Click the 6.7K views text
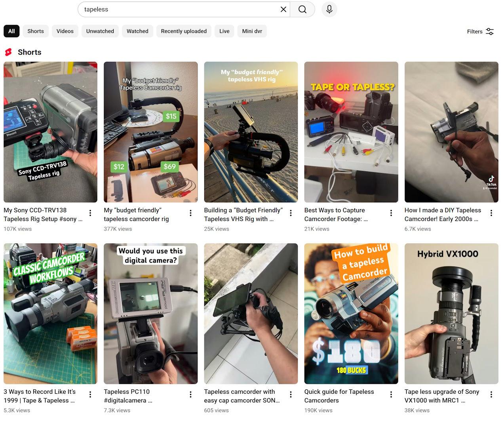The image size is (504, 421). tap(418, 229)
